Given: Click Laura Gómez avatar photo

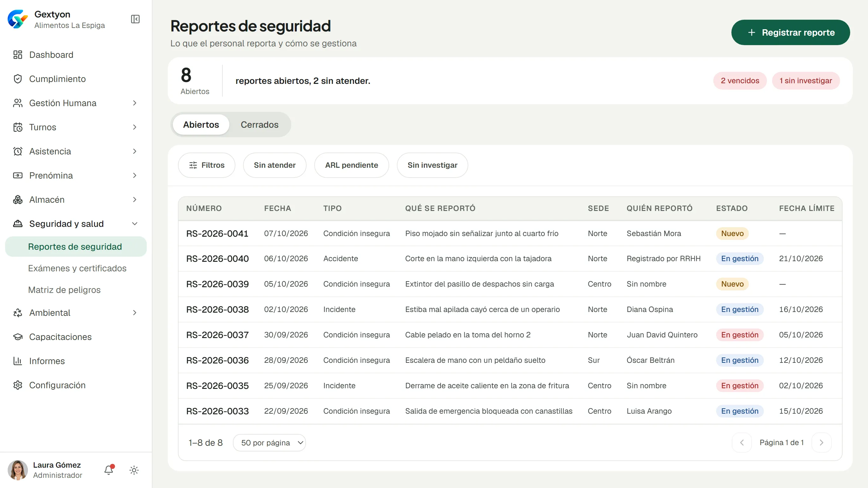Looking at the screenshot, I should (x=17, y=470).
